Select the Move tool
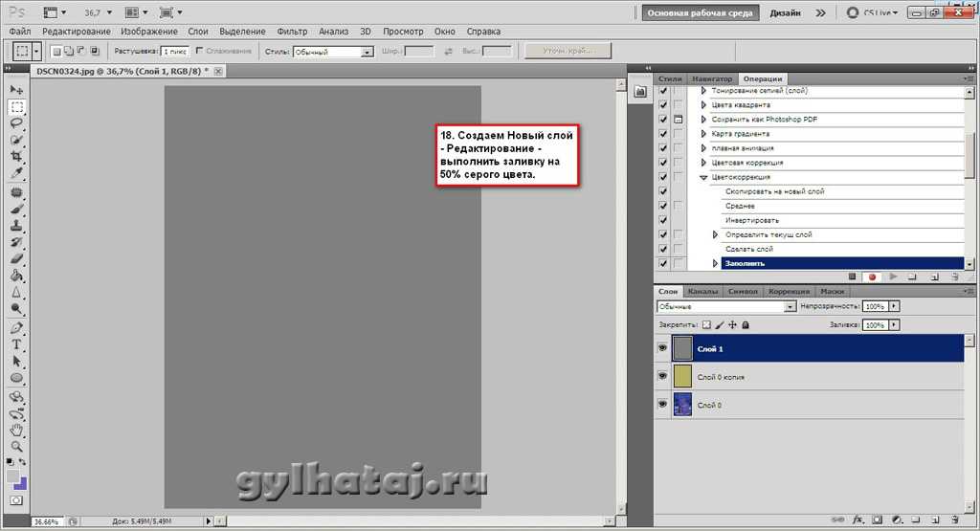The image size is (980, 531). [x=16, y=89]
